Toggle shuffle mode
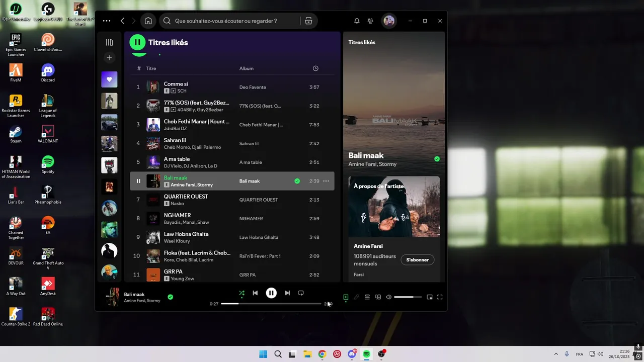 coord(242,293)
